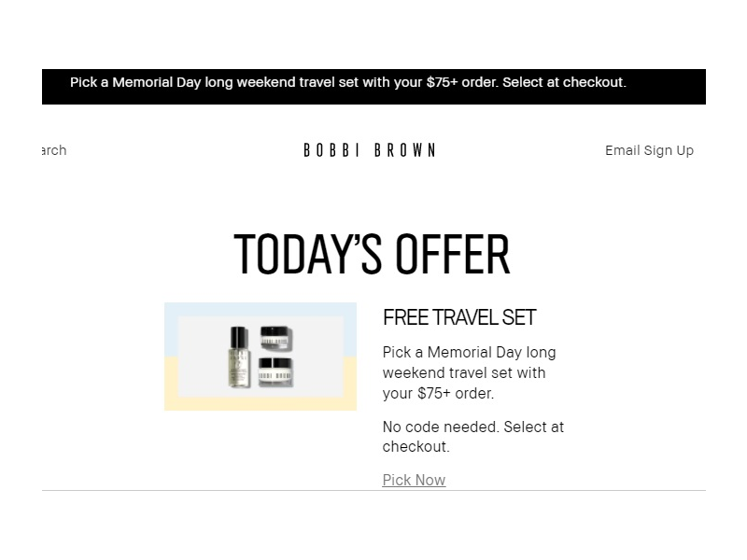Click the empty black area right of banner text
747x560 pixels.
tap(667, 86)
